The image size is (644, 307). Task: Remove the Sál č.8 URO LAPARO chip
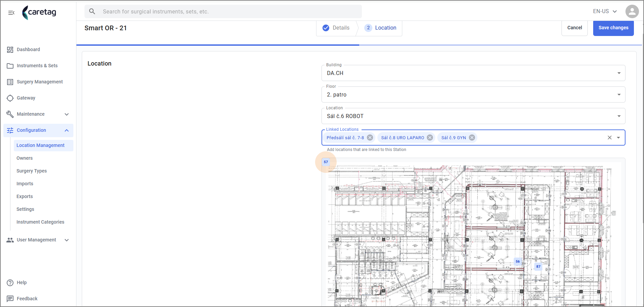pos(430,138)
